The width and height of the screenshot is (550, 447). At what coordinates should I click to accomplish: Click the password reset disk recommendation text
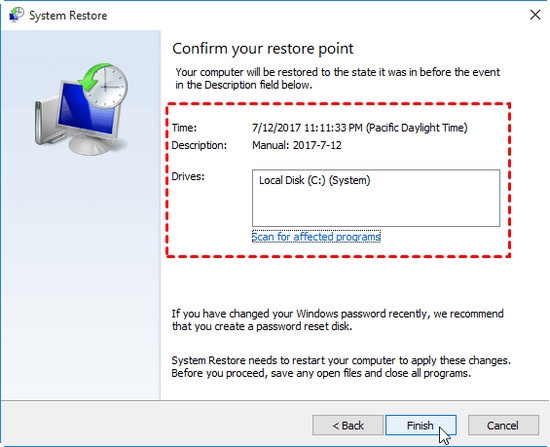point(337,320)
